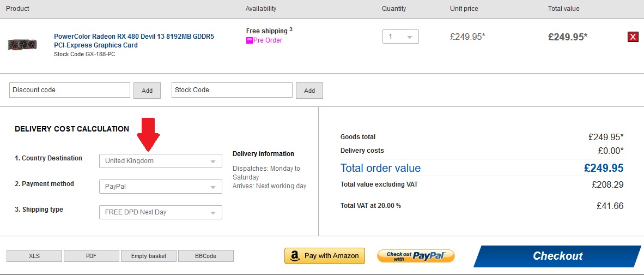The width and height of the screenshot is (644, 275).
Task: Click the Stock Code input field
Action: pos(232,90)
